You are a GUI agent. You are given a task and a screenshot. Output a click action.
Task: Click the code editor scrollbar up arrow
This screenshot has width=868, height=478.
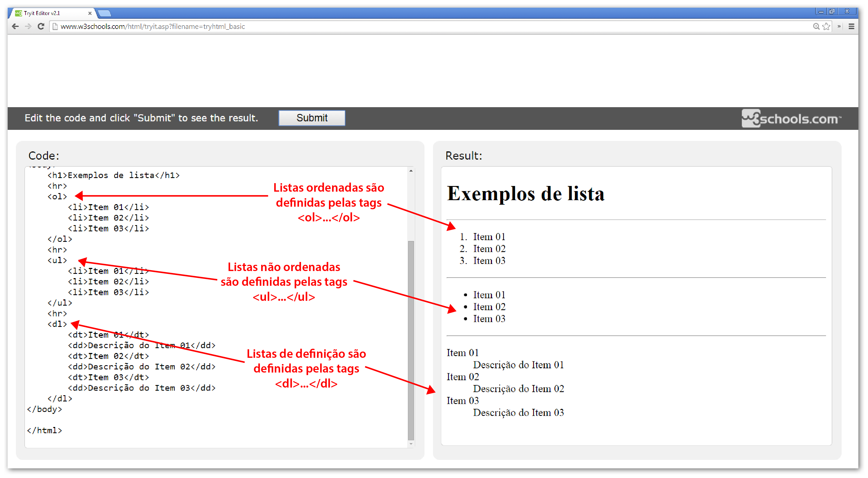[x=411, y=171]
